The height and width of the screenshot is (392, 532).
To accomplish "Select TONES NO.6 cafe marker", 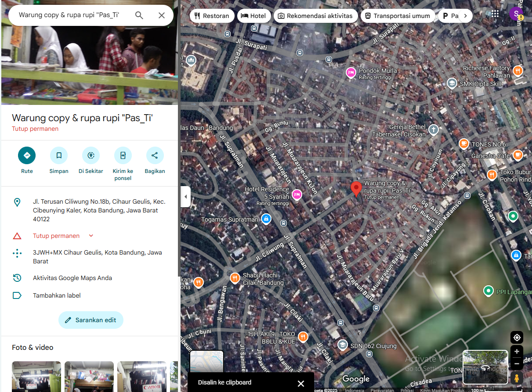I will (463, 144).
